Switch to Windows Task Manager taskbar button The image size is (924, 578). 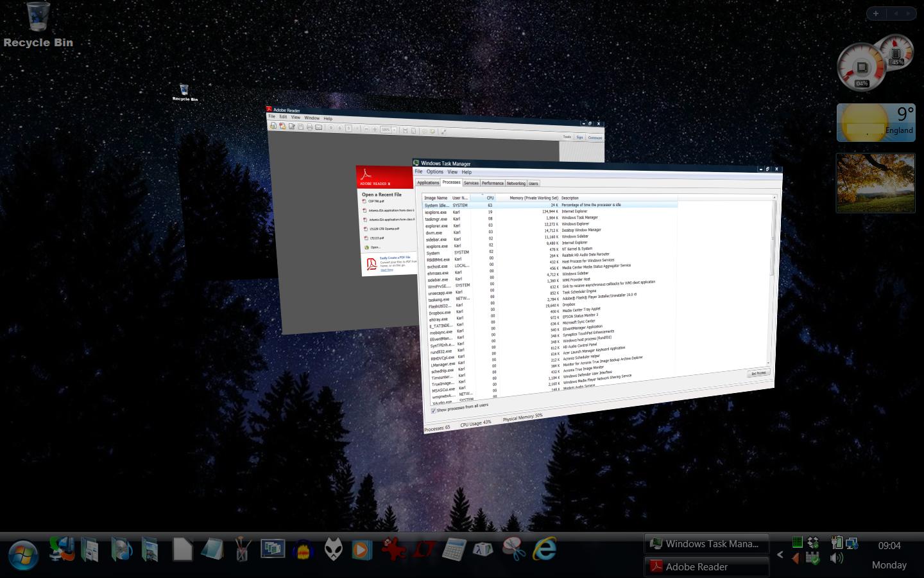coord(706,543)
